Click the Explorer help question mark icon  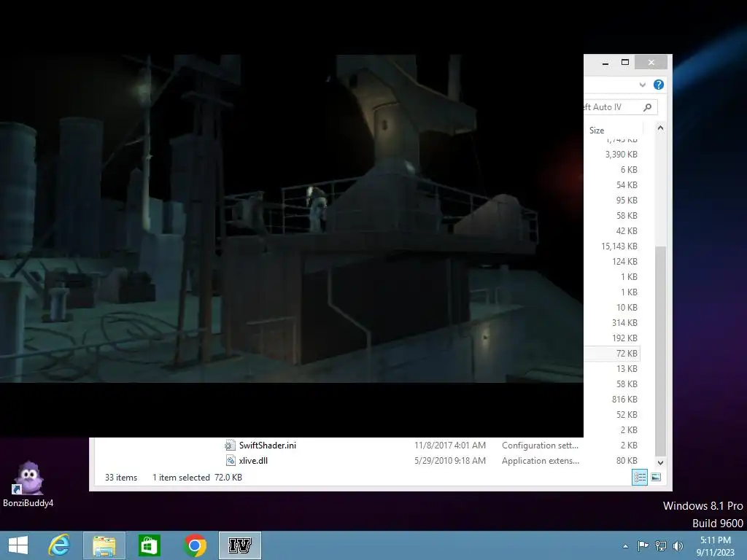659,85
